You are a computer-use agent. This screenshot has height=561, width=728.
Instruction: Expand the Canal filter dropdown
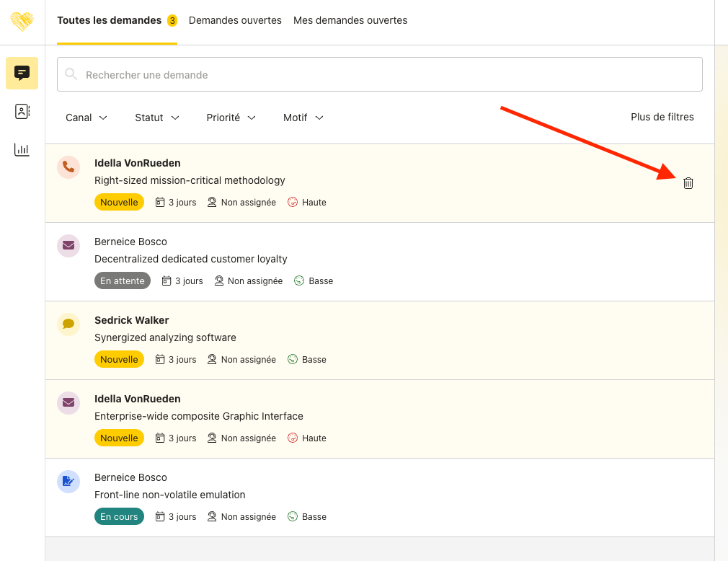(x=86, y=118)
